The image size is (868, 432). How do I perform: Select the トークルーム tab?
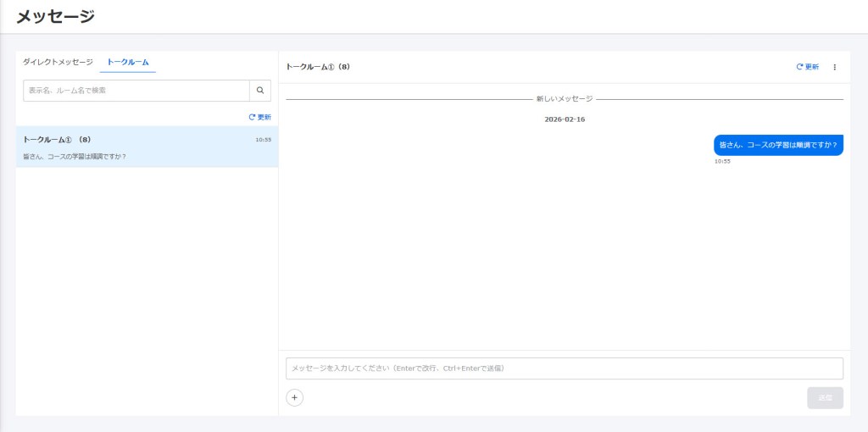(128, 62)
